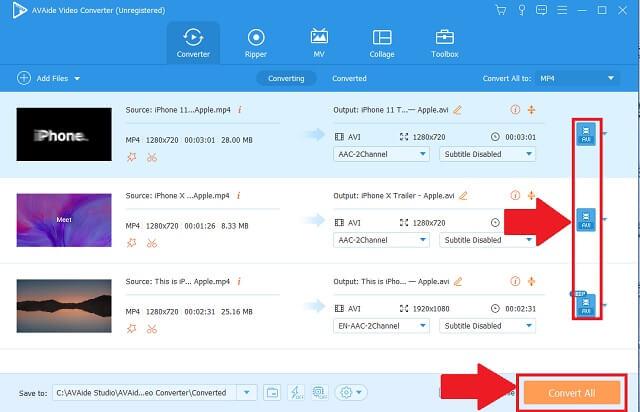
Task: Select the Converting tab
Action: pos(286,78)
